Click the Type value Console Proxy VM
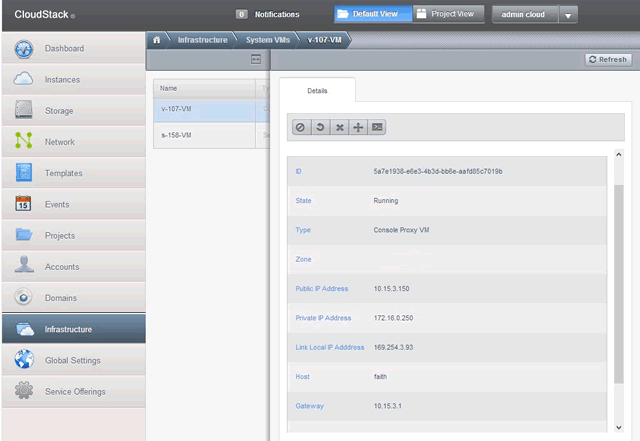Viewport: 640px width, 441px height. click(x=401, y=230)
